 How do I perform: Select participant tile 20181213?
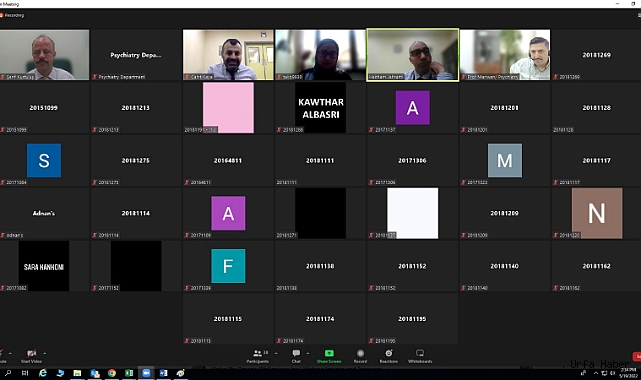(136, 107)
